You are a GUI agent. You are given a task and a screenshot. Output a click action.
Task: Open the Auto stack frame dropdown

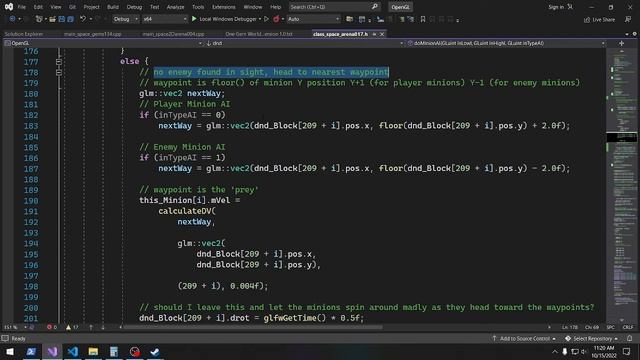click(313, 19)
